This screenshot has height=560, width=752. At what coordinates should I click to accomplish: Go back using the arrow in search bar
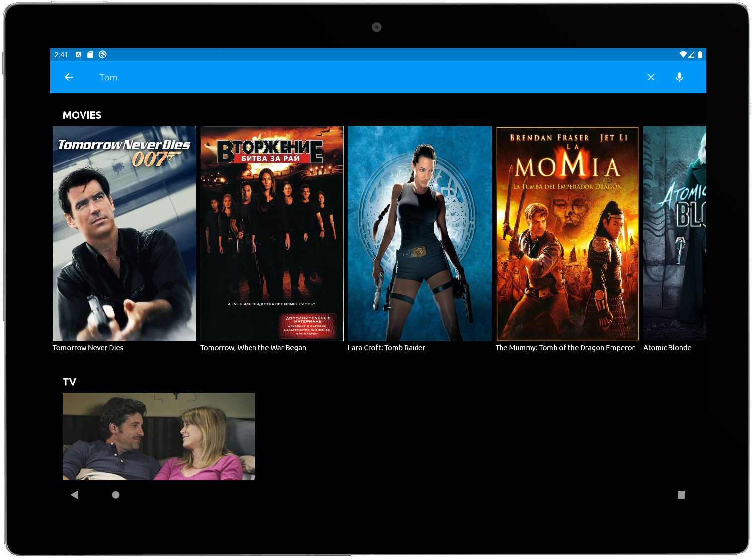point(69,77)
